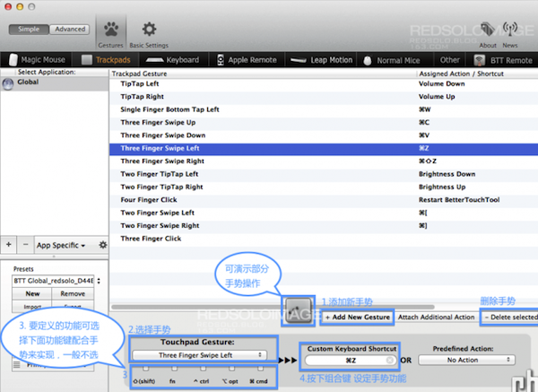Switch to the Apple Remote tab

coord(247,60)
